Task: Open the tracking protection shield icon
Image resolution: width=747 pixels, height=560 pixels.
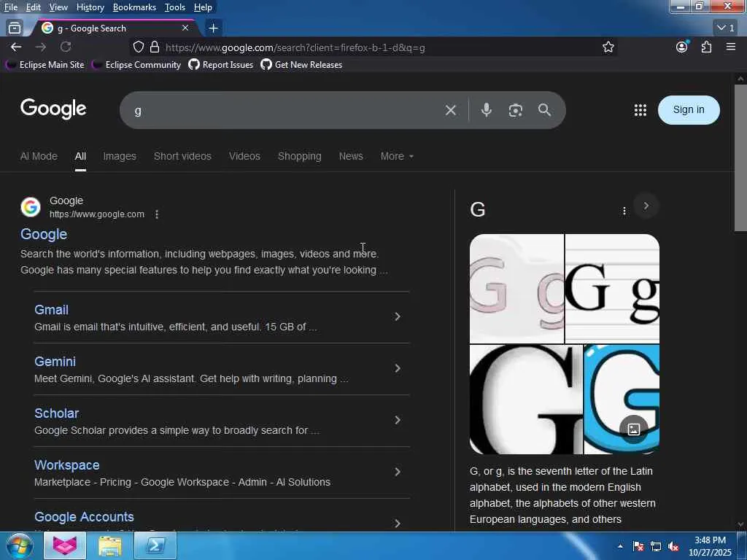Action: click(x=138, y=47)
